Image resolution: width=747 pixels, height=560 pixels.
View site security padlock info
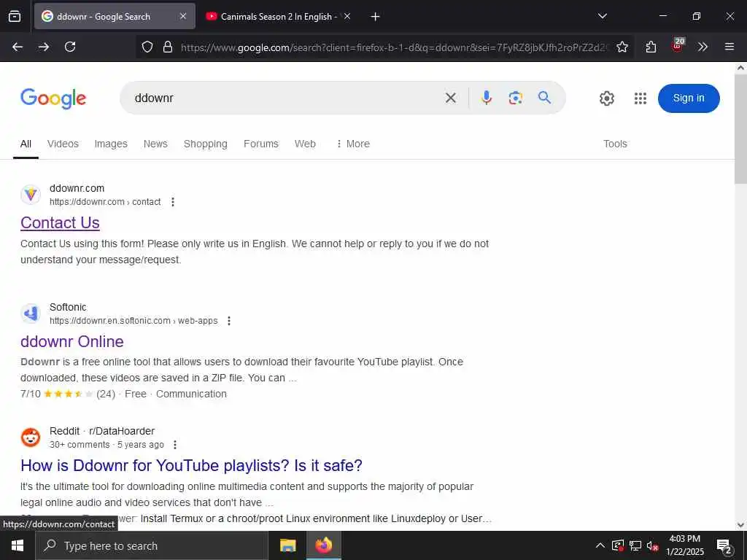[x=168, y=47]
